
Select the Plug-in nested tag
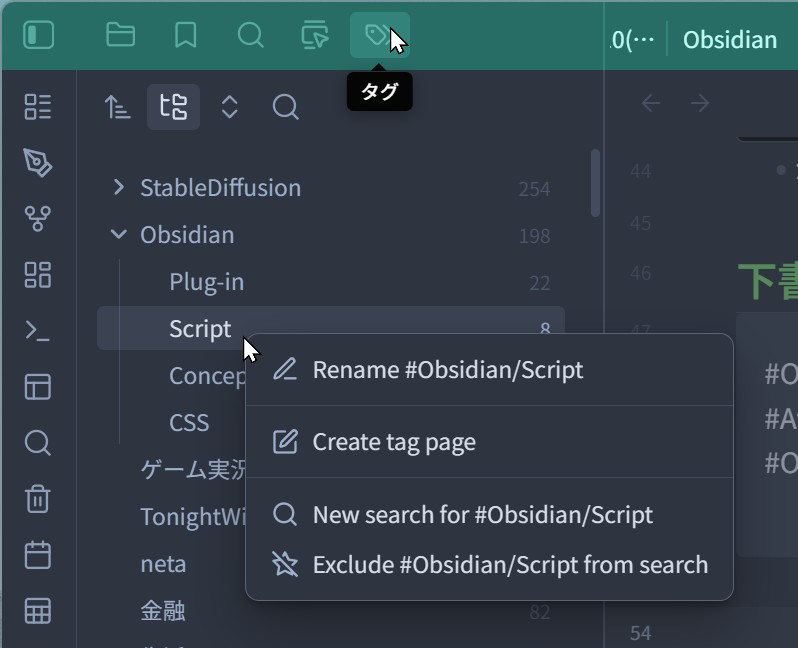[206, 282]
